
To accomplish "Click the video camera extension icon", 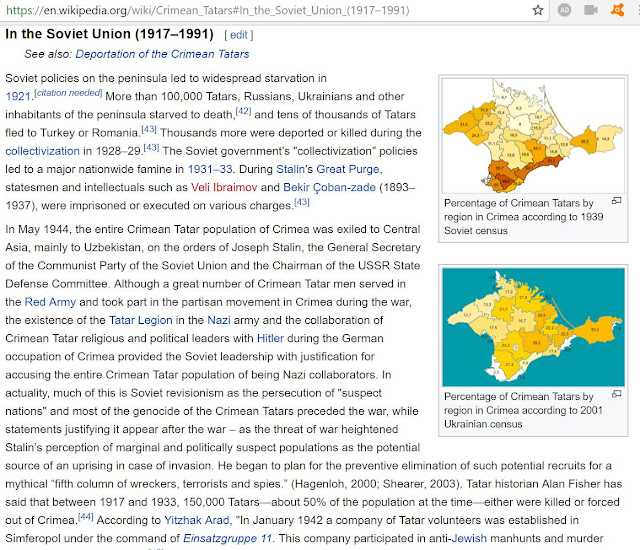I will [x=591, y=10].
